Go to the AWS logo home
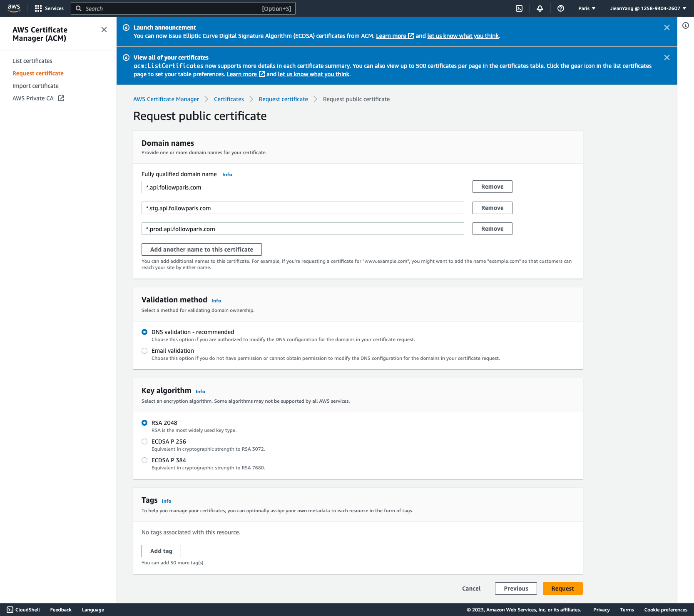 click(14, 8)
